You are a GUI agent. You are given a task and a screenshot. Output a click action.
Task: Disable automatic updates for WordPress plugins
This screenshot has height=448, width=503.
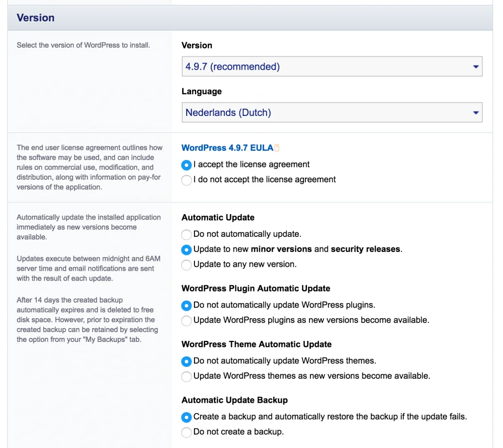187,306
